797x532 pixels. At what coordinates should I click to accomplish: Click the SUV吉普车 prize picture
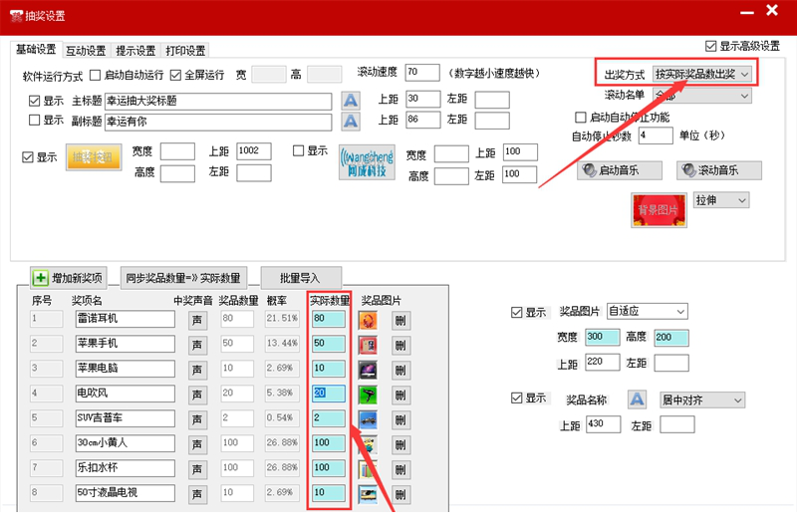tap(368, 419)
